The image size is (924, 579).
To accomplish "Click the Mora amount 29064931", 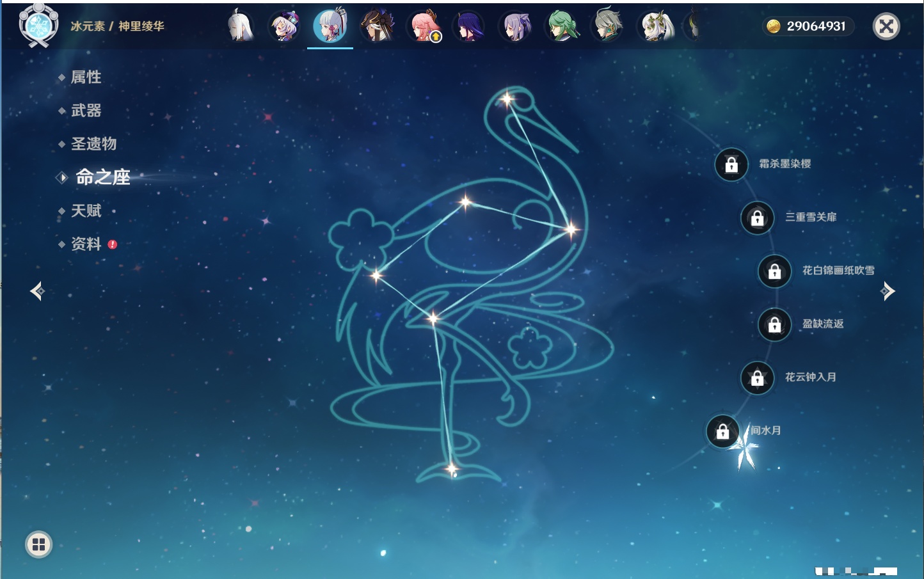I will coord(816,26).
